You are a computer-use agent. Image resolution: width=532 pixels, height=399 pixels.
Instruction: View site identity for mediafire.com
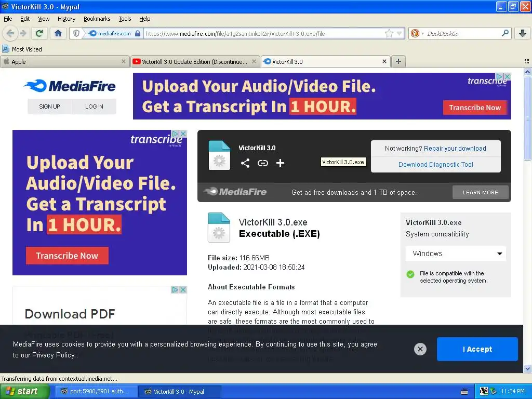114,33
